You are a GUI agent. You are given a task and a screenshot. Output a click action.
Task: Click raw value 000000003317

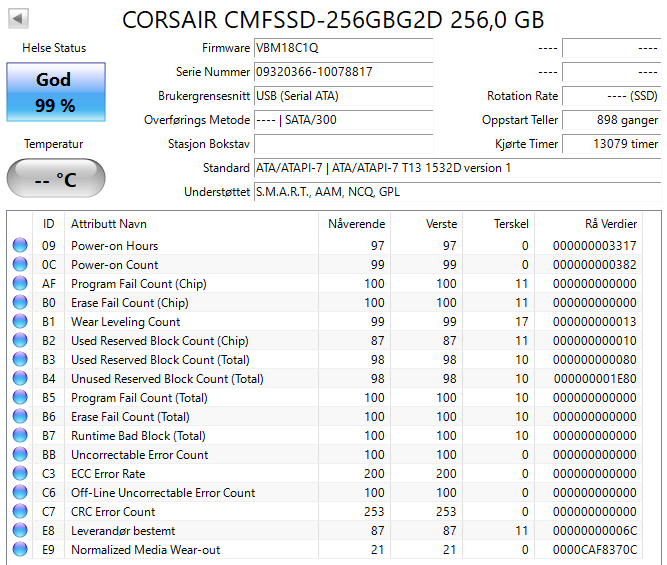[595, 245]
